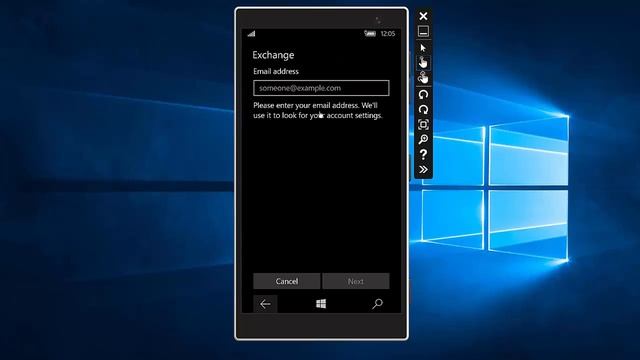Screen dimensions: 640x360
Task: Tap the phone search magnifier button
Action: 377,304
